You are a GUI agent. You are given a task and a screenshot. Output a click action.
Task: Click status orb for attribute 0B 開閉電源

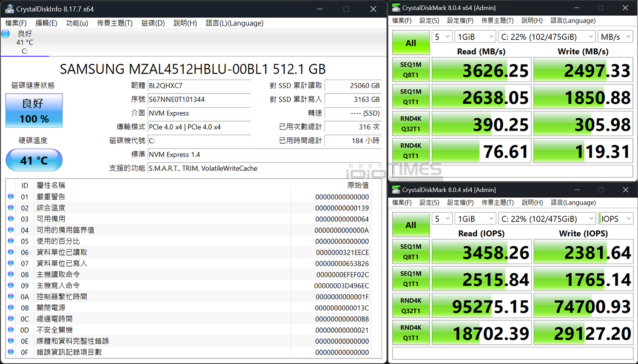click(11, 307)
